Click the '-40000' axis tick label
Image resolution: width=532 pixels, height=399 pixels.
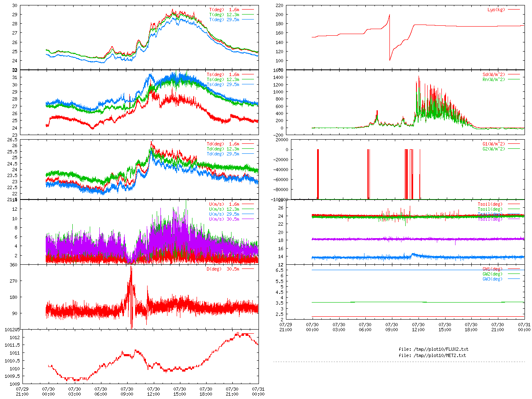click(x=280, y=170)
